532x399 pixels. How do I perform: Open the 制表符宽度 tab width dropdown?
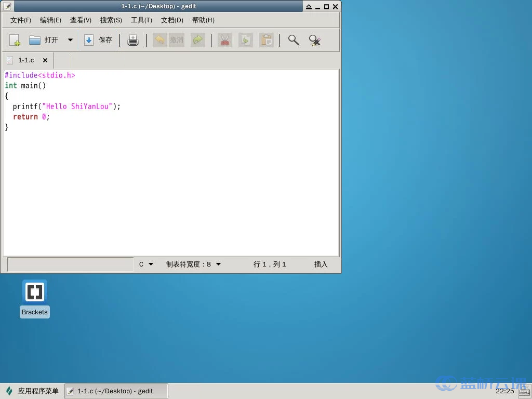pos(193,264)
